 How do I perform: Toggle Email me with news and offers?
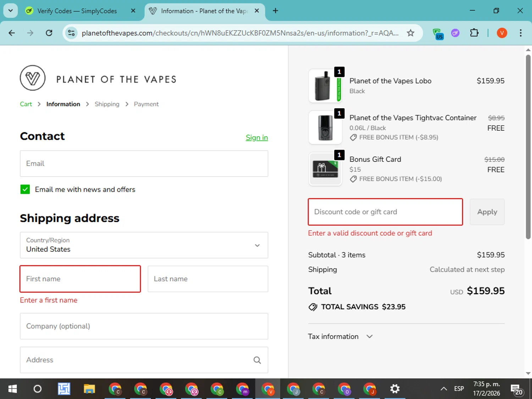click(x=25, y=189)
